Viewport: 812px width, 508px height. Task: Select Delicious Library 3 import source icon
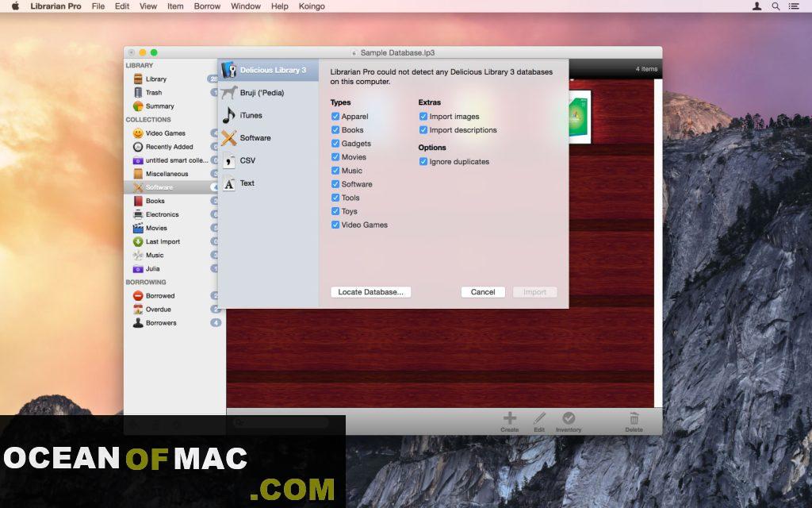point(228,70)
